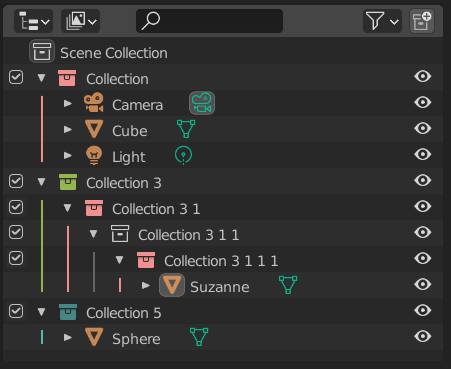Viewport: 451px width, 369px height.
Task: Click the Scene Collection box icon
Action: (x=42, y=52)
